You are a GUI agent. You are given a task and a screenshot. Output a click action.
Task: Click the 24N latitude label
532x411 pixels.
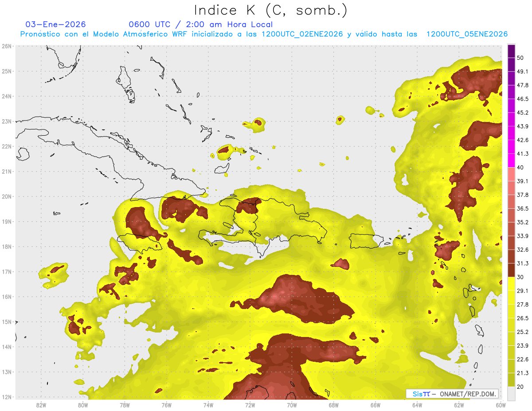[7, 96]
